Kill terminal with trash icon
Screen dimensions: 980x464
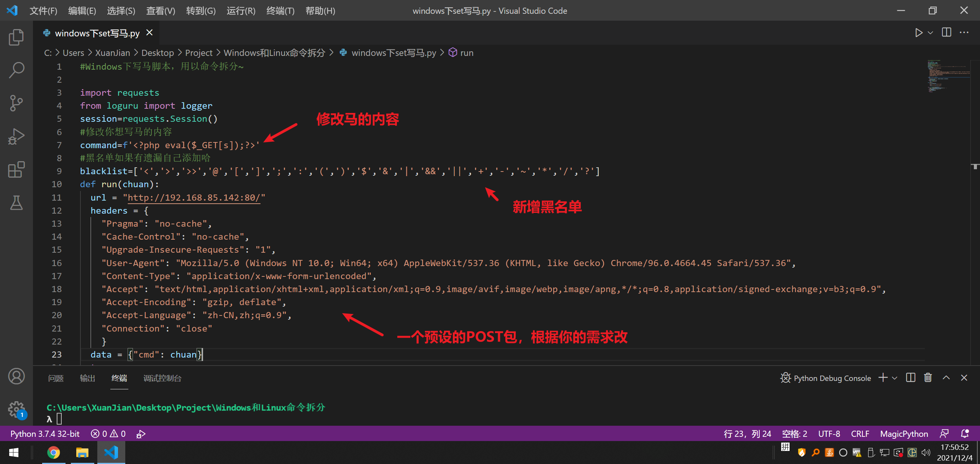[928, 378]
